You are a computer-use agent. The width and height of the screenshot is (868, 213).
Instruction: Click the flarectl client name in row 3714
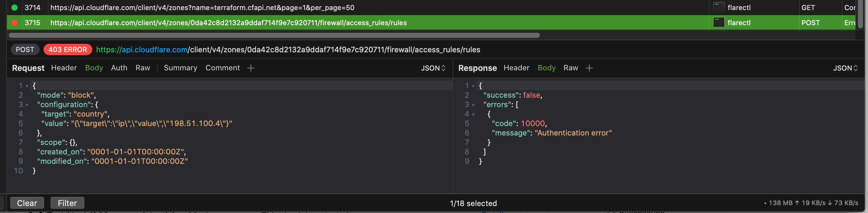point(739,8)
